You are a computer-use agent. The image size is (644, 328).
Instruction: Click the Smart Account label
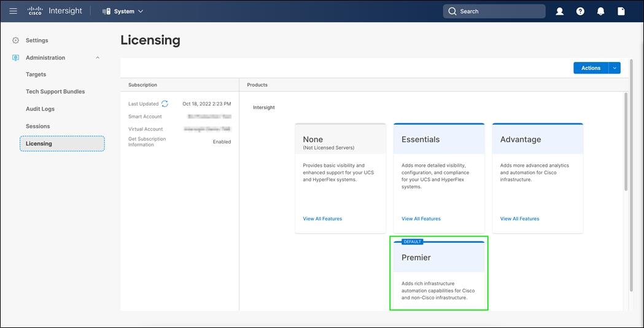[x=145, y=116]
